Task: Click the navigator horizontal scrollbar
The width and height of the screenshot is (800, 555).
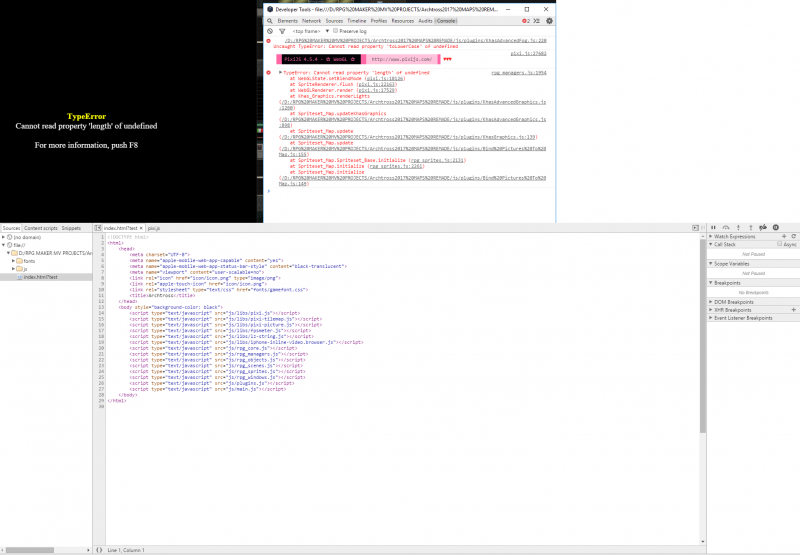Action: tap(30, 550)
